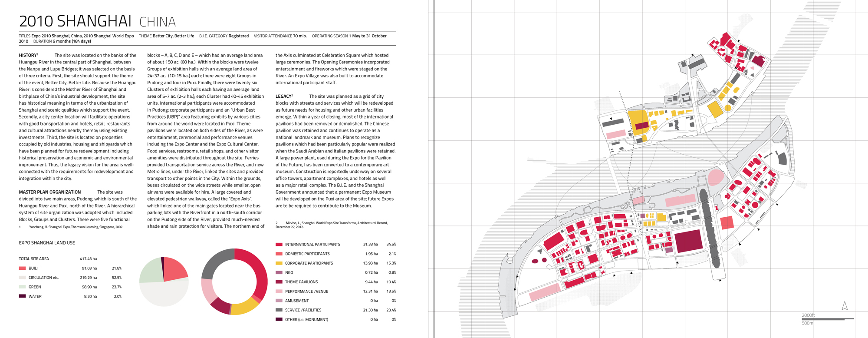The height and width of the screenshot is (338, 868).
Task: Select the International Participants red swatch
Action: (x=279, y=245)
